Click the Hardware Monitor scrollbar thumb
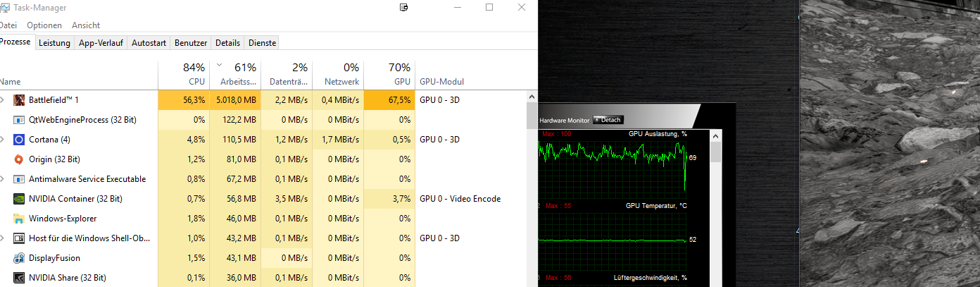980x287 pixels. tap(715, 152)
